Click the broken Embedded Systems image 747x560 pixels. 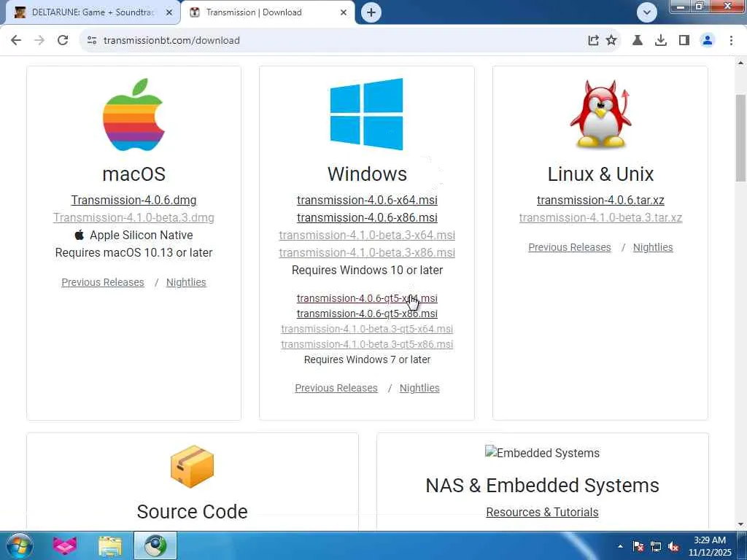coord(542,452)
